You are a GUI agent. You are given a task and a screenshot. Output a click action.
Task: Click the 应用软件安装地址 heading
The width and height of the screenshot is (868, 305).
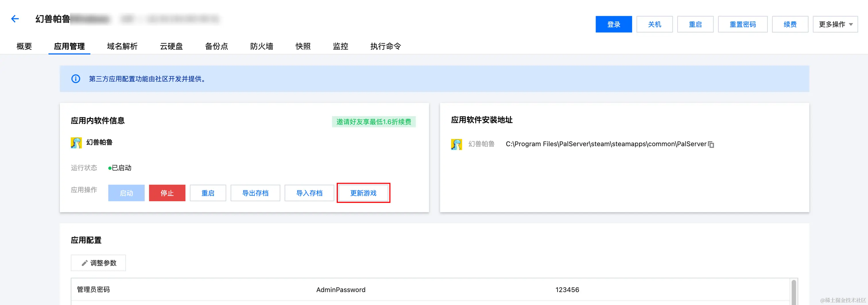(x=482, y=120)
